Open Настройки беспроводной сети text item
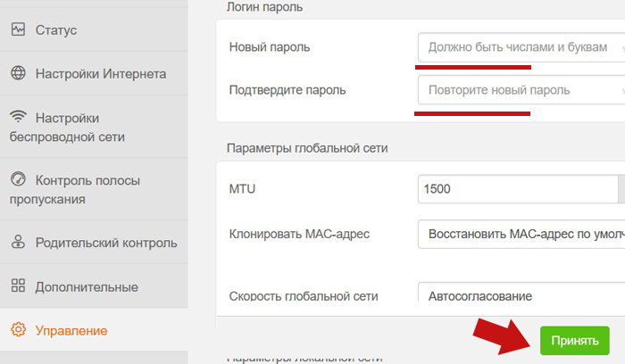The width and height of the screenshot is (625, 364). (79, 128)
